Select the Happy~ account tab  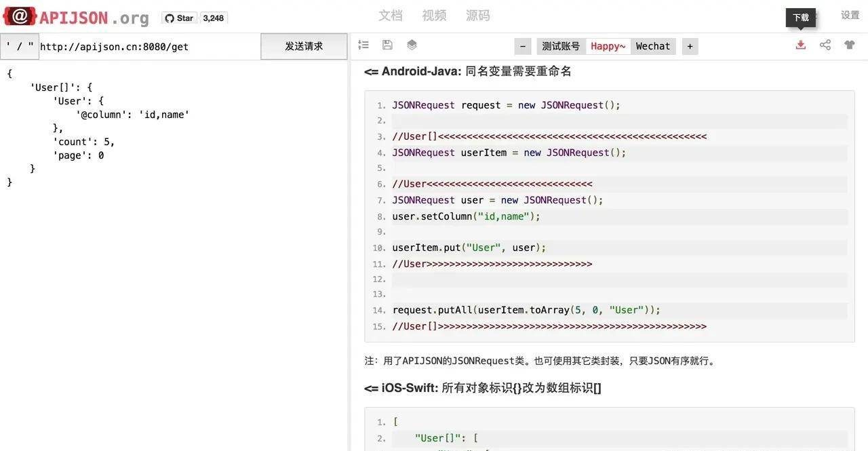(x=608, y=46)
